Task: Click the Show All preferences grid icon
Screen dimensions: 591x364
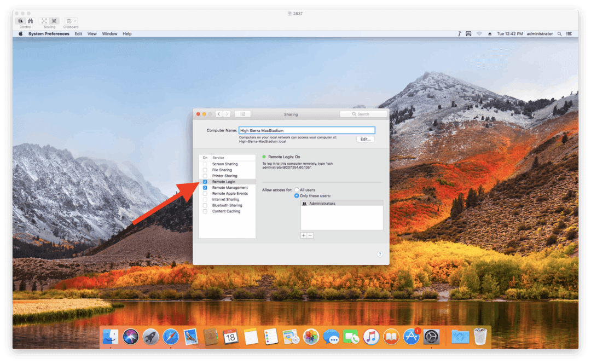Action: [x=242, y=114]
